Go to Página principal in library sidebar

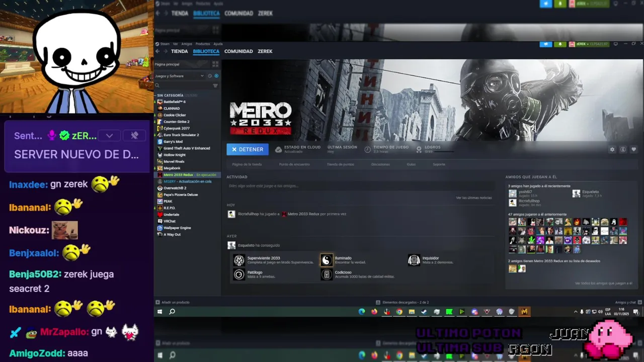pyautogui.click(x=167, y=64)
